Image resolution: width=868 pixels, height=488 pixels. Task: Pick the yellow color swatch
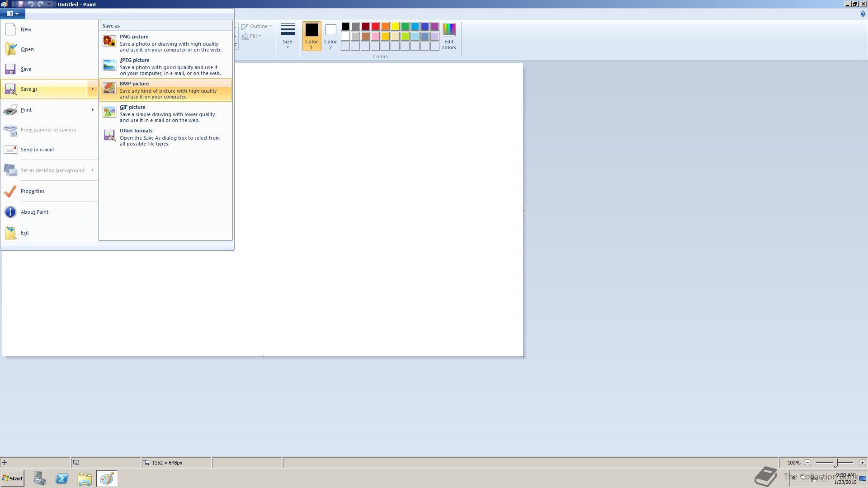click(395, 26)
